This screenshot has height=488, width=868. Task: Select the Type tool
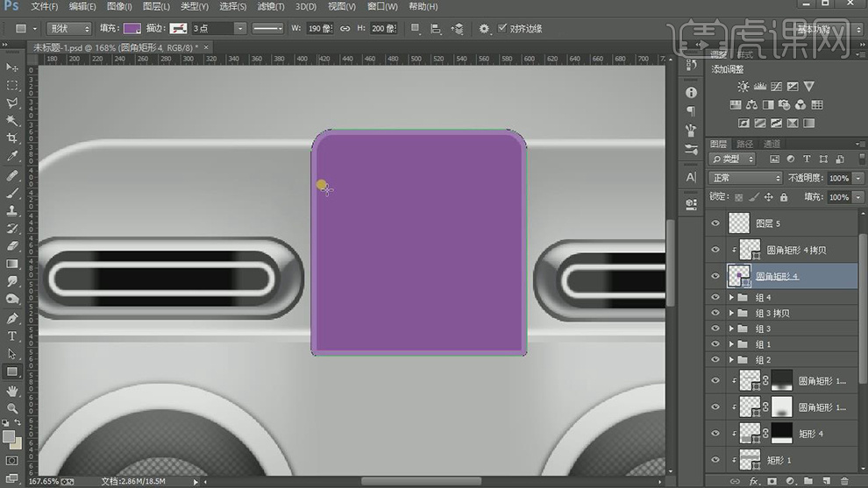(12, 336)
